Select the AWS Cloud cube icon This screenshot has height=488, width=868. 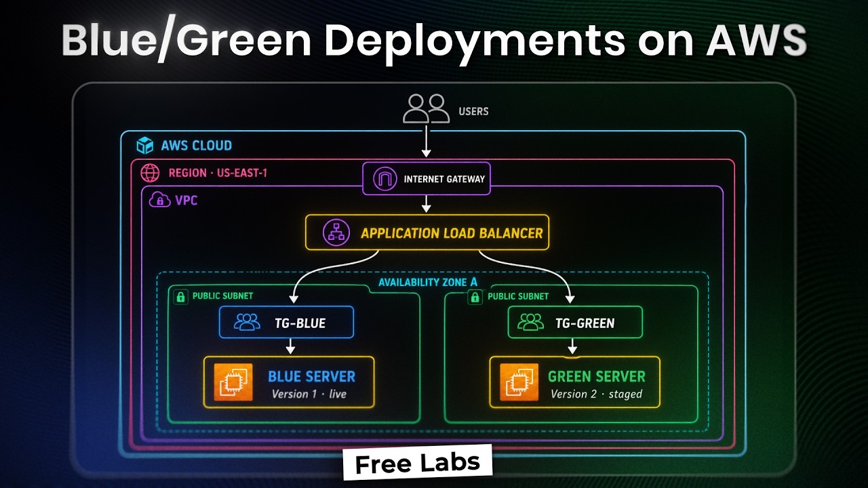(x=144, y=146)
